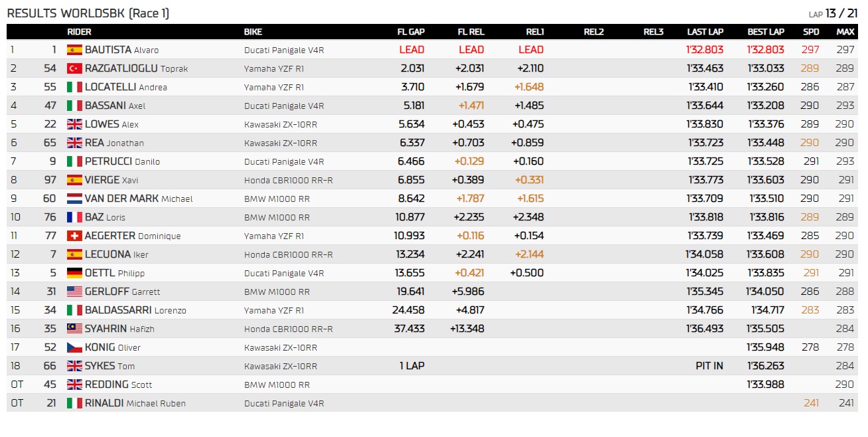
Task: Click the Malaysian flag beside SYAHRIN
Action: click(74, 329)
